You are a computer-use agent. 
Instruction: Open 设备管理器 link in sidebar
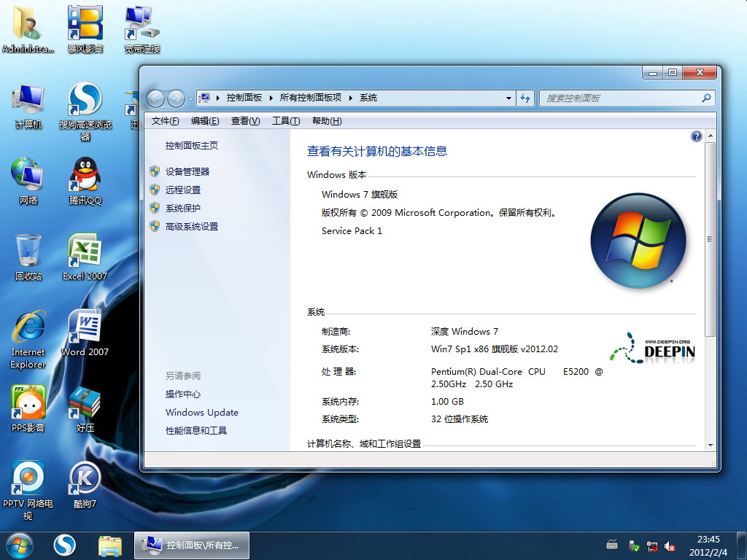pos(187,171)
